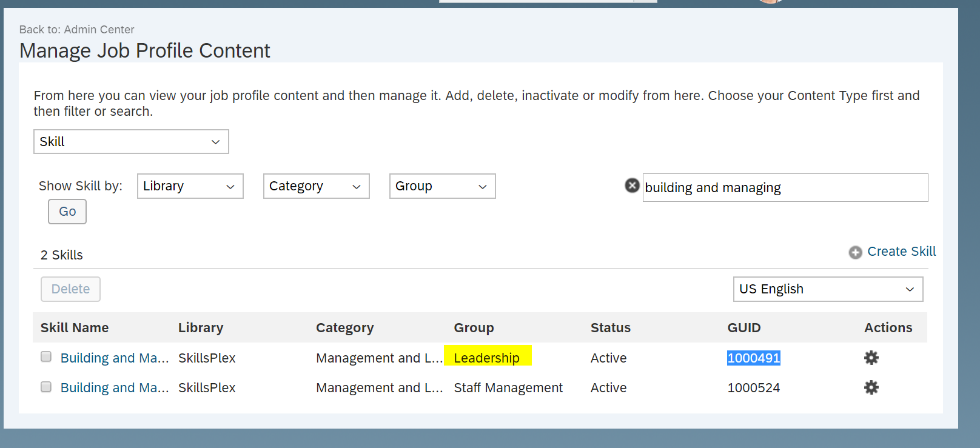Expand the Group filter dropdown

click(443, 186)
